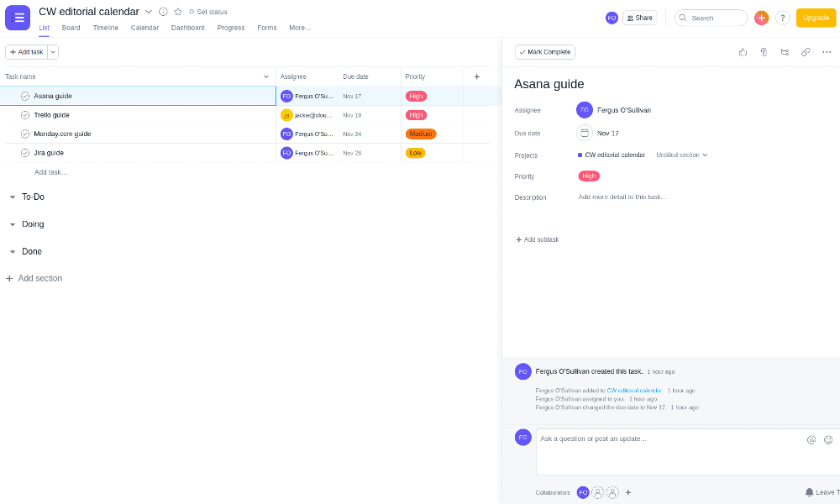The height and width of the screenshot is (504, 840).
Task: Open the three-dots more actions menu
Action: (827, 52)
